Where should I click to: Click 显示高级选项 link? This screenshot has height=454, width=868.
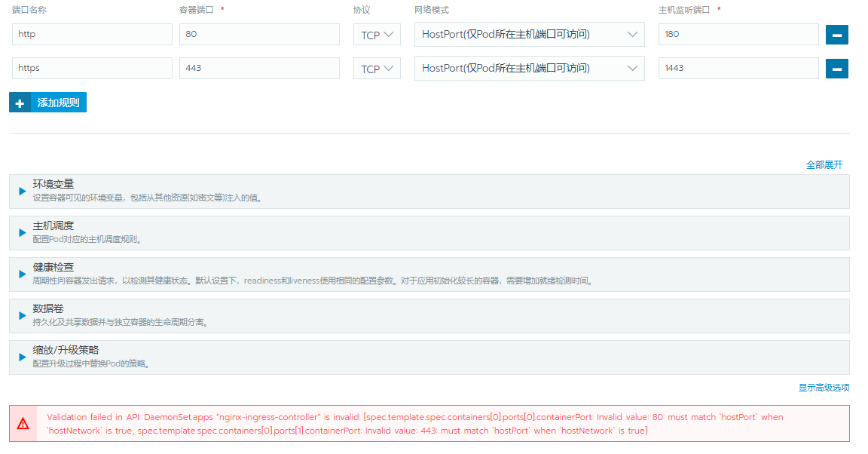coord(824,388)
